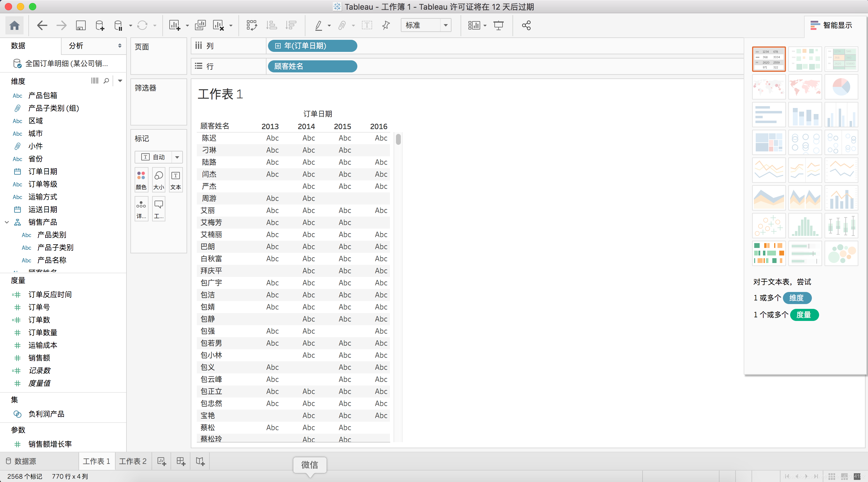
Task: Click the Tooltip marks button
Action: 159,209
